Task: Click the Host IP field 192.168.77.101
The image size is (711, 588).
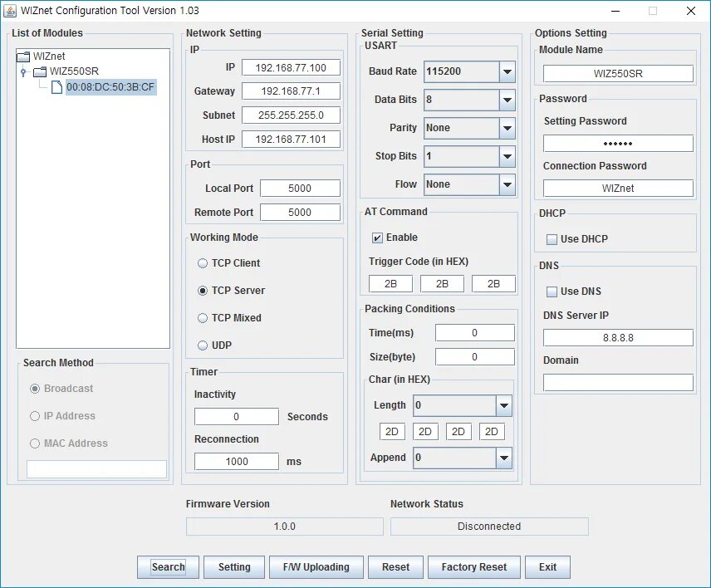Action: tap(291, 140)
